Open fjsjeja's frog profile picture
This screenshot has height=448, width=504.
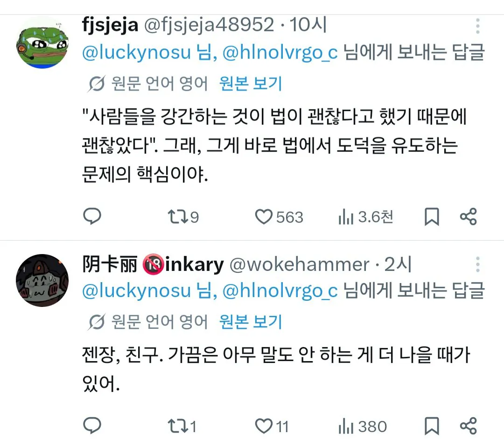(x=42, y=43)
